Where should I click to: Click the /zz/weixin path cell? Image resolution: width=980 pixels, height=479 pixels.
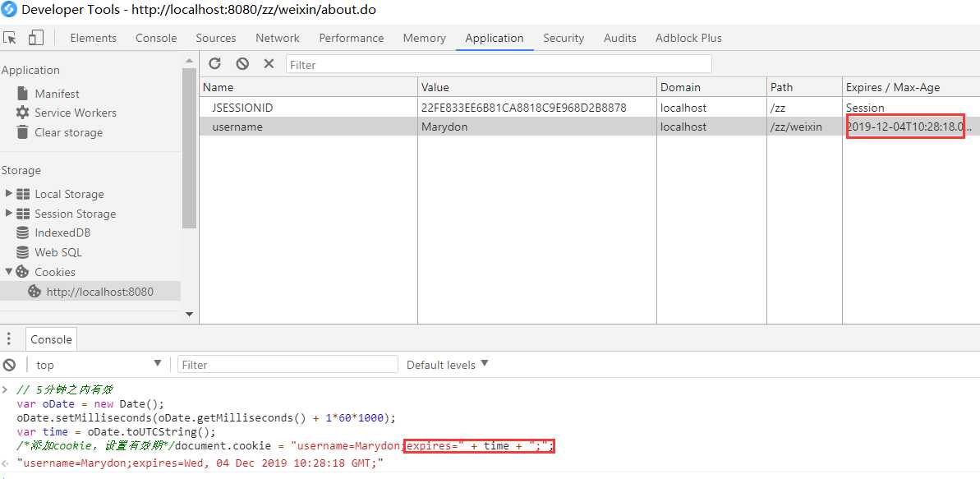pos(804,127)
